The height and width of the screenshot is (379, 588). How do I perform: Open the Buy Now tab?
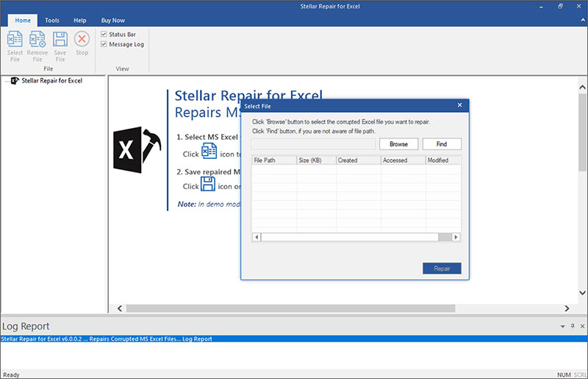113,21
